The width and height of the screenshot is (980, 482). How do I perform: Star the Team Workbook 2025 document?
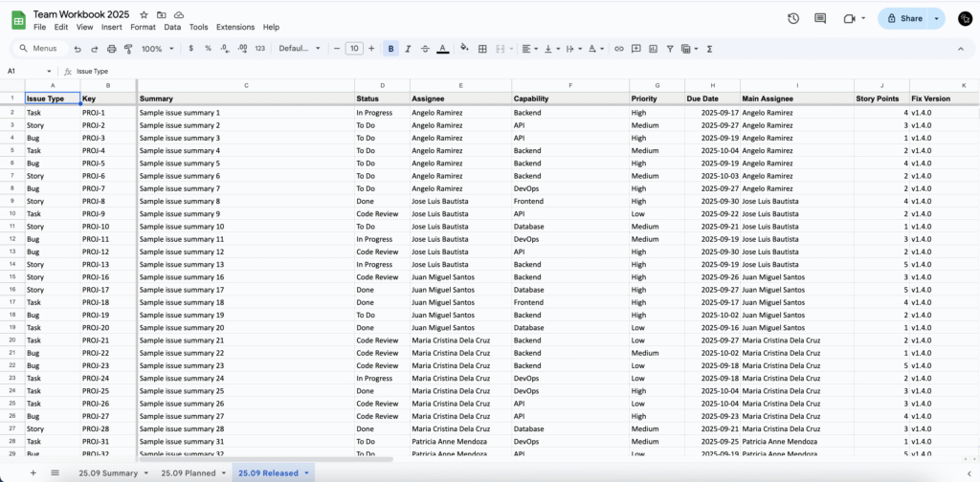tap(144, 15)
